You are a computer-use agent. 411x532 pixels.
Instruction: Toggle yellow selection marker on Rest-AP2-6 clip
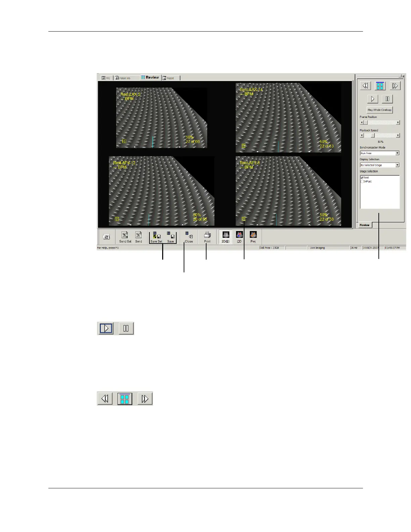[x=243, y=219]
